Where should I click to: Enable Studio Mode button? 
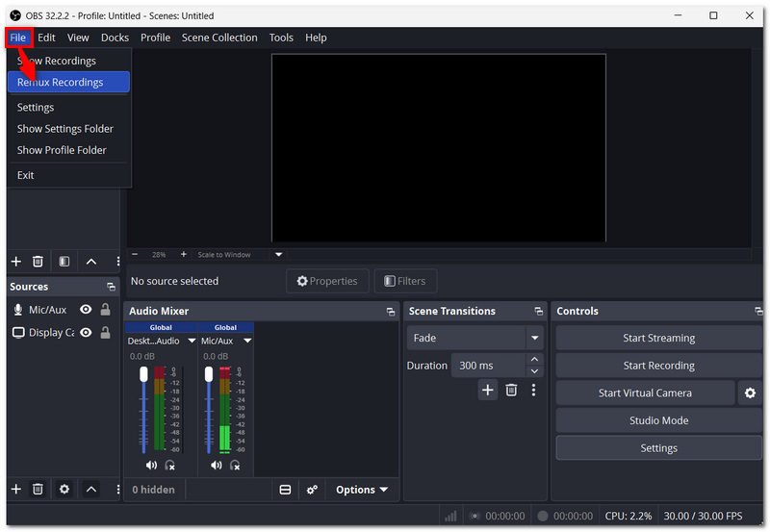click(x=658, y=420)
